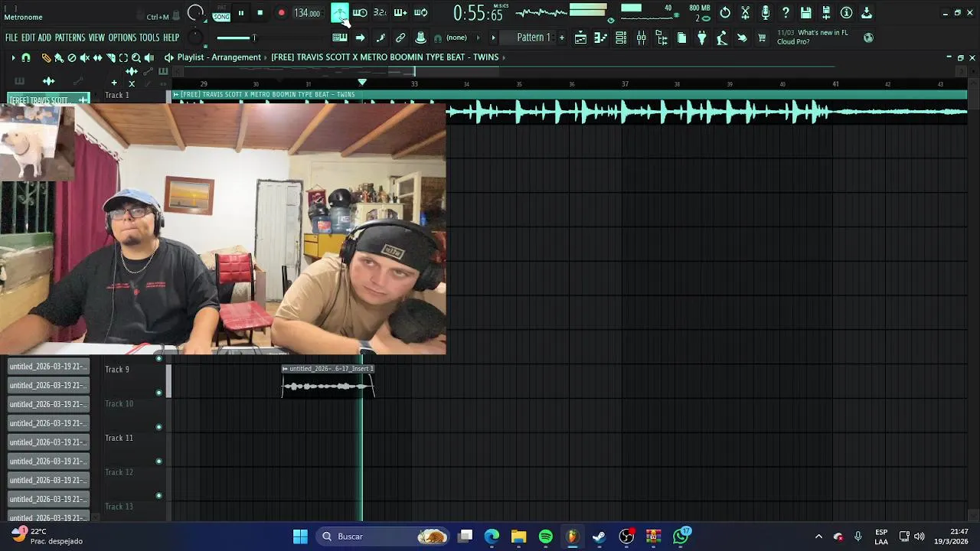Click Track 9 label header

pos(117,370)
